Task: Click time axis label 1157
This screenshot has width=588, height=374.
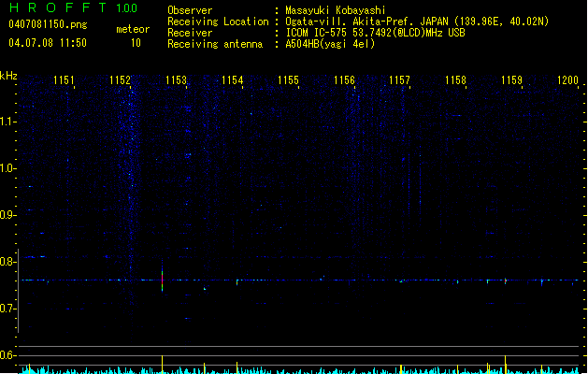Action: 399,80
